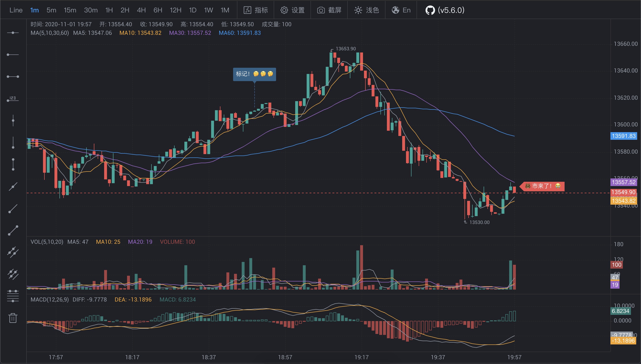Click the red 市来了 price tag marker

click(543, 186)
